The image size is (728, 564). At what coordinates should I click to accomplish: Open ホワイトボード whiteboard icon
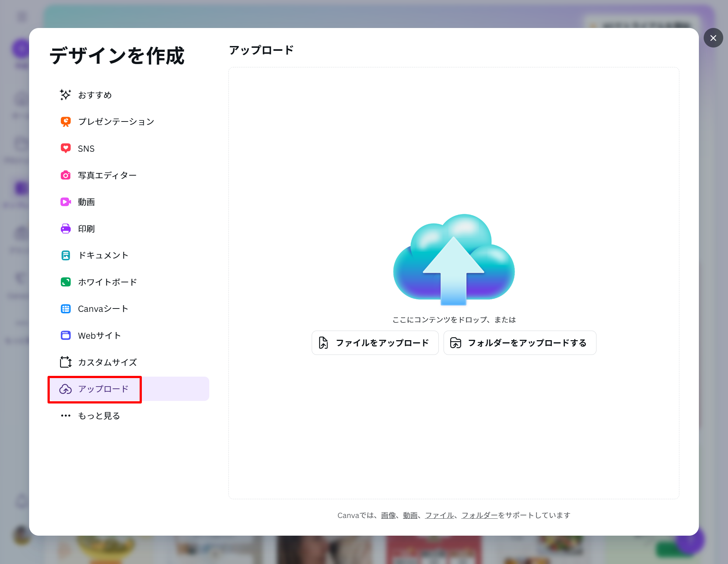coord(66,282)
